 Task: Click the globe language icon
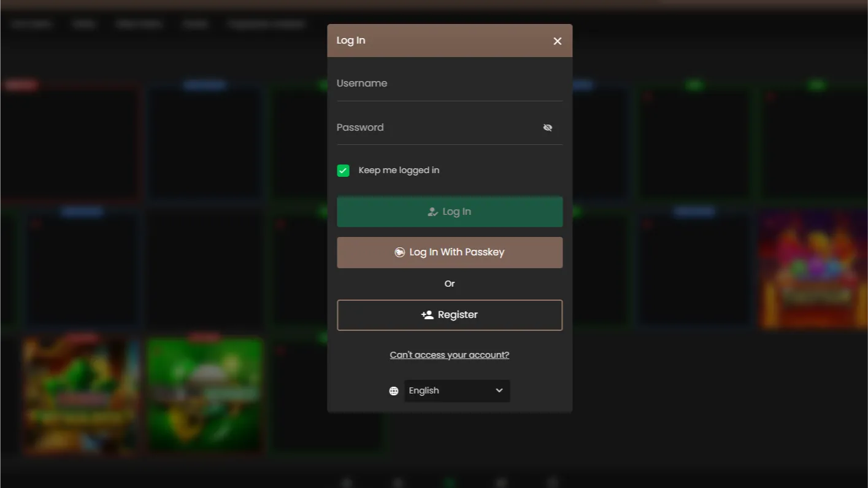point(394,391)
